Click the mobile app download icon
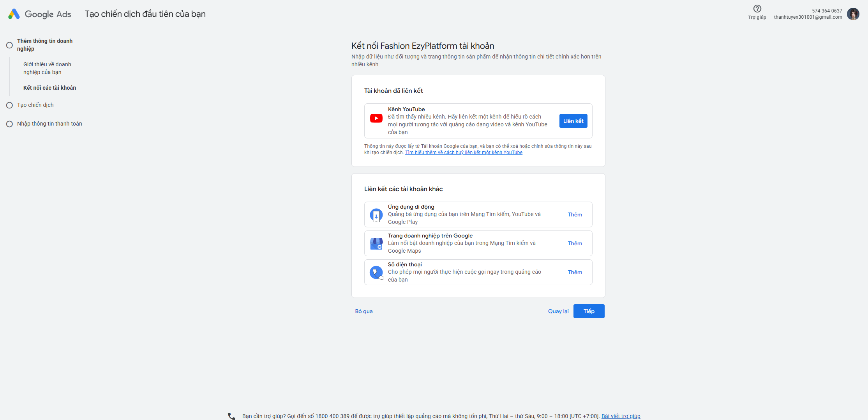This screenshot has height=420, width=868. pos(376,215)
